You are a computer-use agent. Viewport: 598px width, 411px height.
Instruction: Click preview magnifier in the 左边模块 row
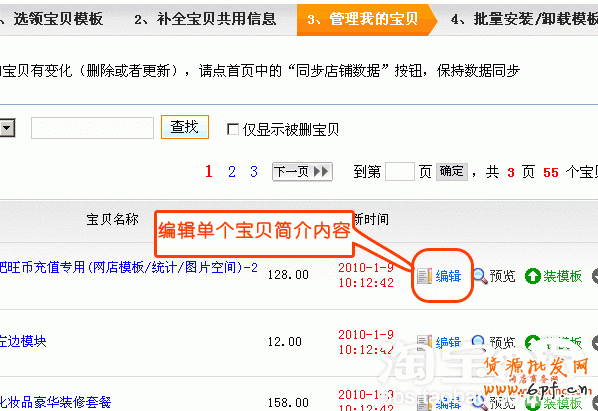[x=478, y=341]
